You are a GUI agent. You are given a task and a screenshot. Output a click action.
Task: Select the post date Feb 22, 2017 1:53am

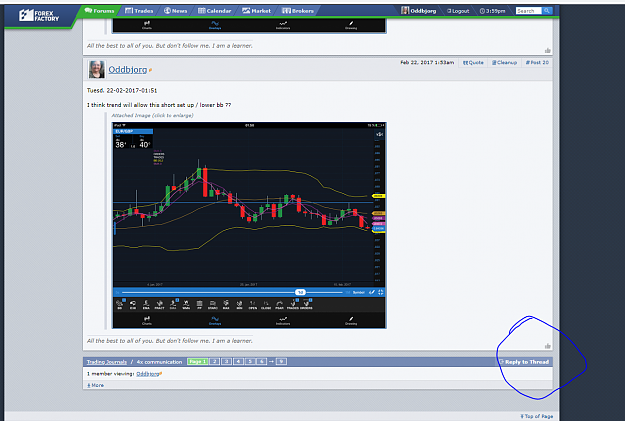coord(427,63)
